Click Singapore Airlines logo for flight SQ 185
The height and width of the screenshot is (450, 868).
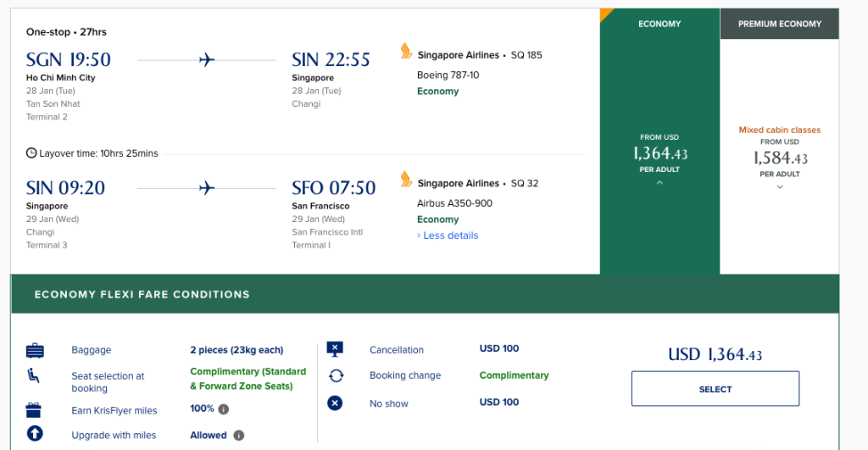[406, 52]
